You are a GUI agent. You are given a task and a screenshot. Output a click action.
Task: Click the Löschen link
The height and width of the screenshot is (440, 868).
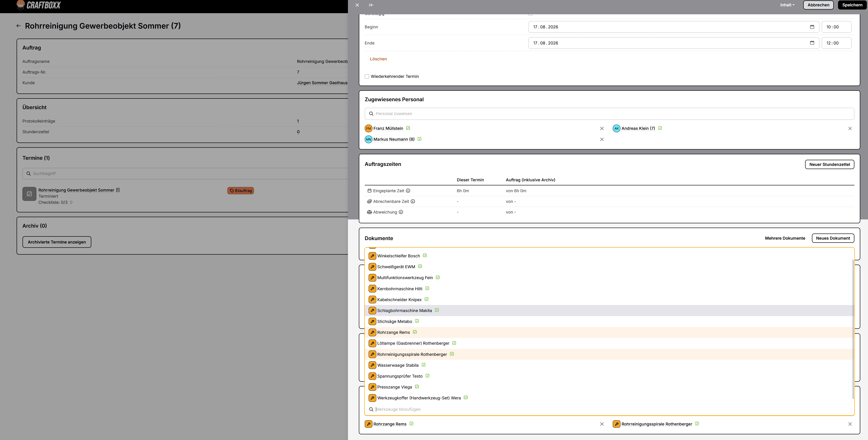point(378,59)
